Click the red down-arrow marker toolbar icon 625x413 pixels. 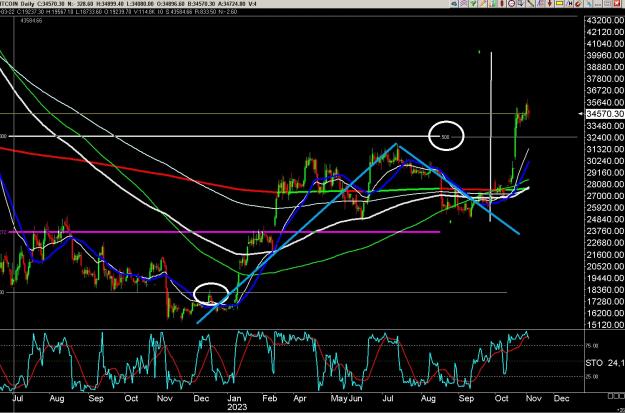[x=550, y=4]
